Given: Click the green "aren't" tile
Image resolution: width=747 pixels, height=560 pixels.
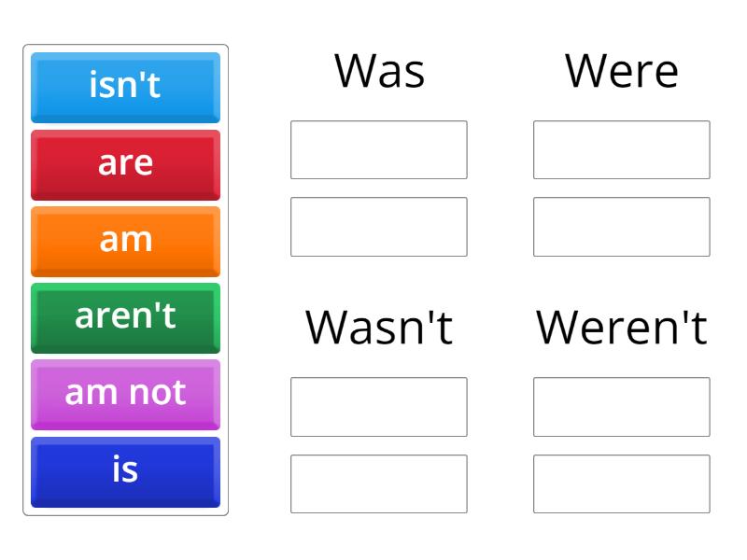Looking at the screenshot, I should (x=125, y=316).
